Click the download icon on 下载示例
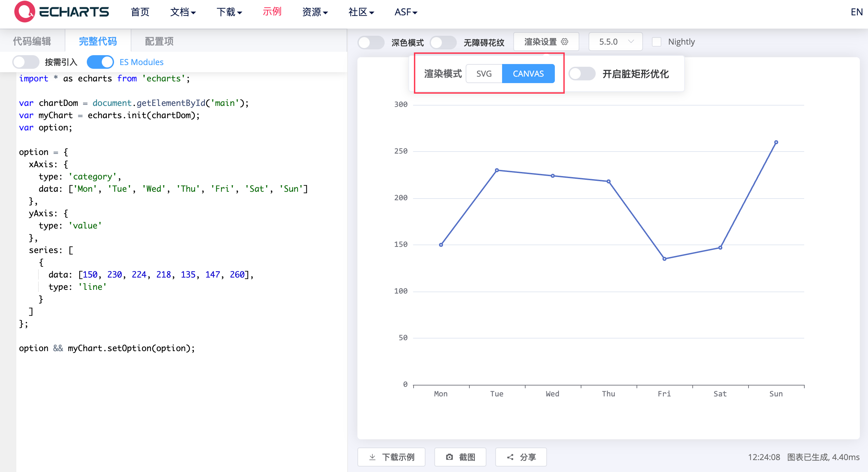This screenshot has width=868, height=472. pyautogui.click(x=372, y=457)
